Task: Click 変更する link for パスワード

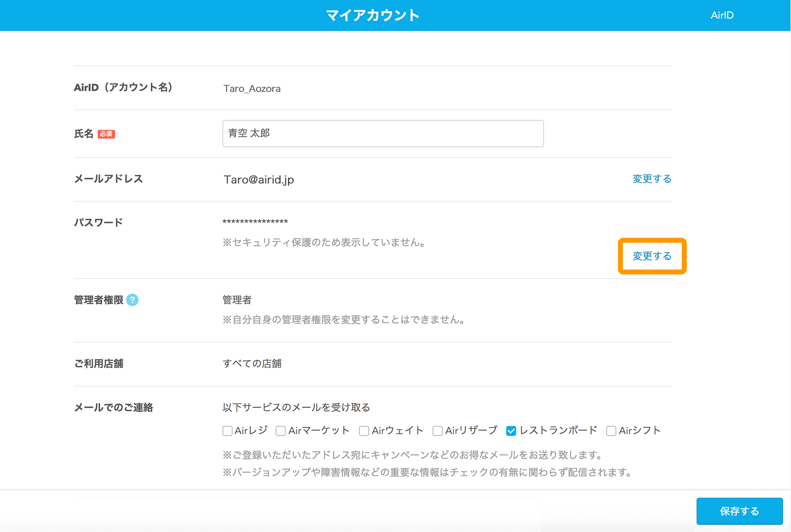Action: 652,256
